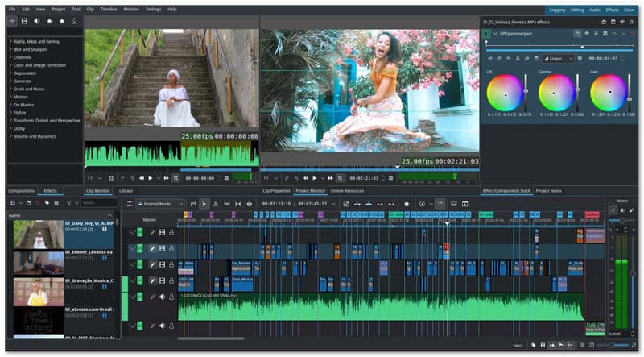Viewport: 644px width, 357px height.
Task: Click the keyframe options hamburger icon beside Linear
Action: coord(580,59)
